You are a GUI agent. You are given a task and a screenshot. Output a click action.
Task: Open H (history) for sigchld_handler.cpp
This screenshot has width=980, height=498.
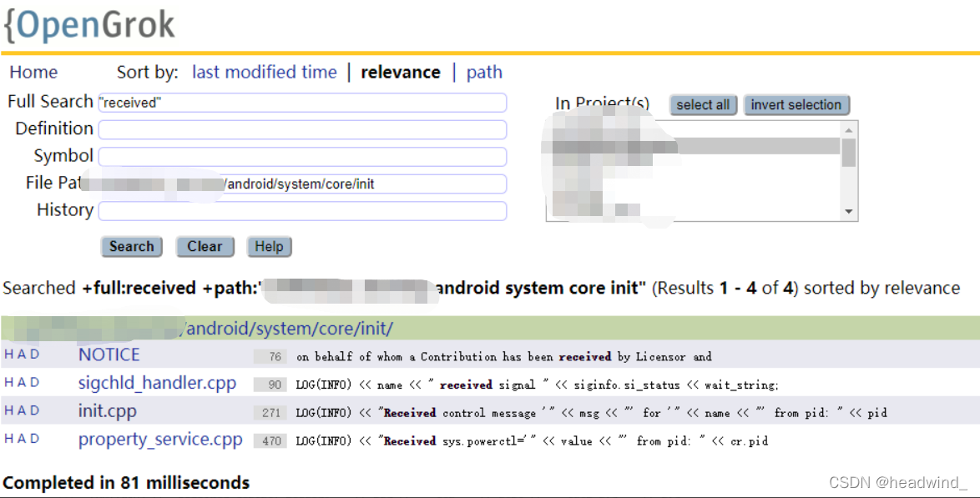pos(8,382)
